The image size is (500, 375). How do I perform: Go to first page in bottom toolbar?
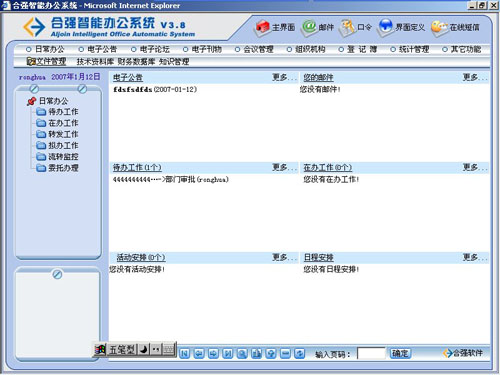coord(184,353)
